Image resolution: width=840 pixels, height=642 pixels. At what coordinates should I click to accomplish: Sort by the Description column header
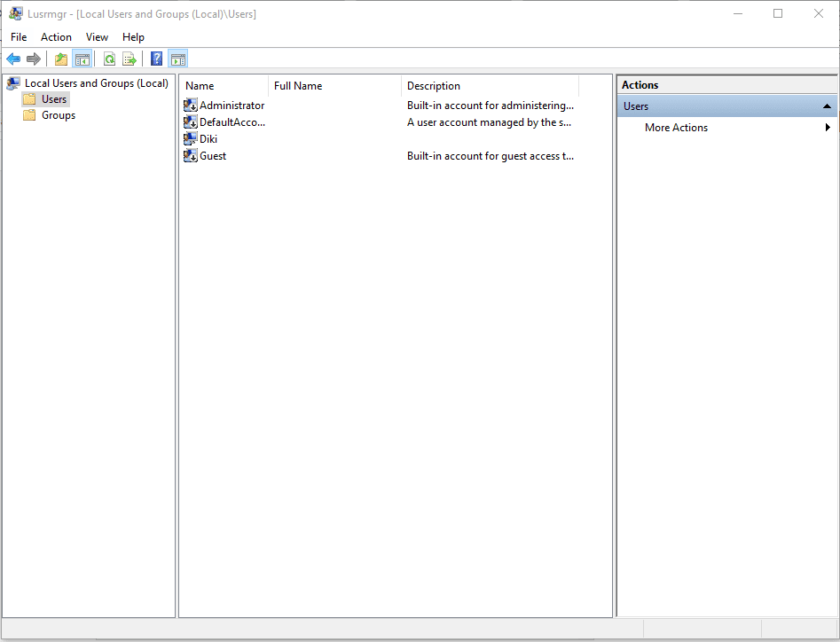coord(491,86)
